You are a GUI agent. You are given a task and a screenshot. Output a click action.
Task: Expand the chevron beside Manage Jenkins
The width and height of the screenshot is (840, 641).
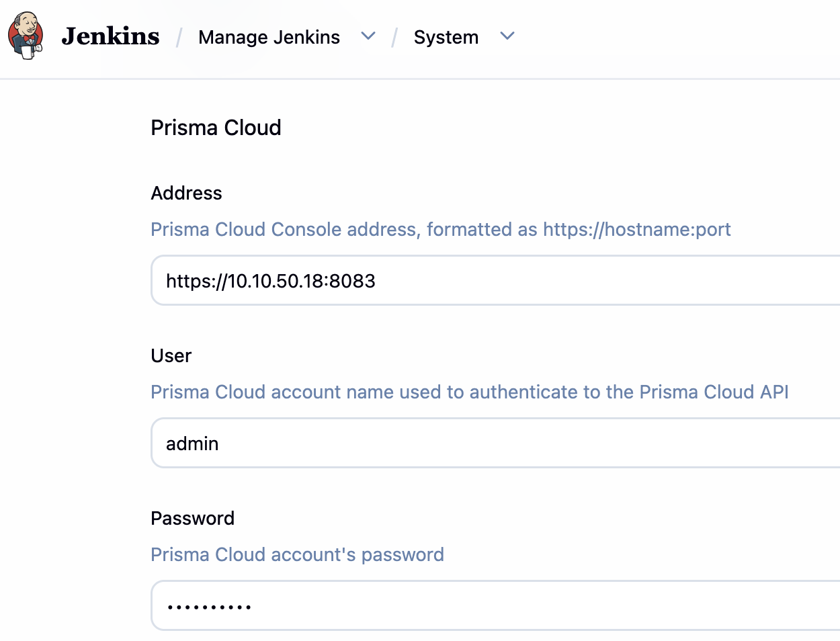click(x=368, y=36)
